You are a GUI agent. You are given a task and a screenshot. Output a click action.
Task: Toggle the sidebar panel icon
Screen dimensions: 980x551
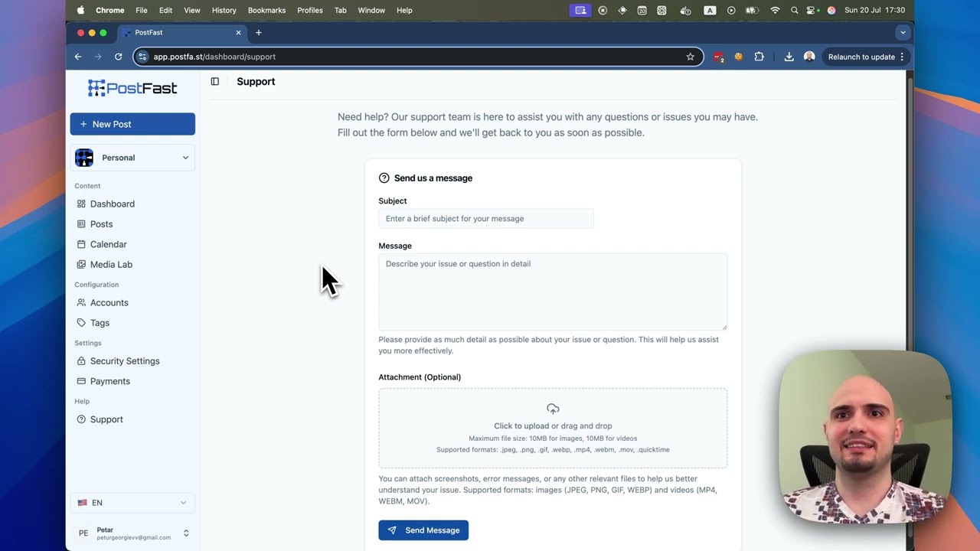(x=215, y=82)
